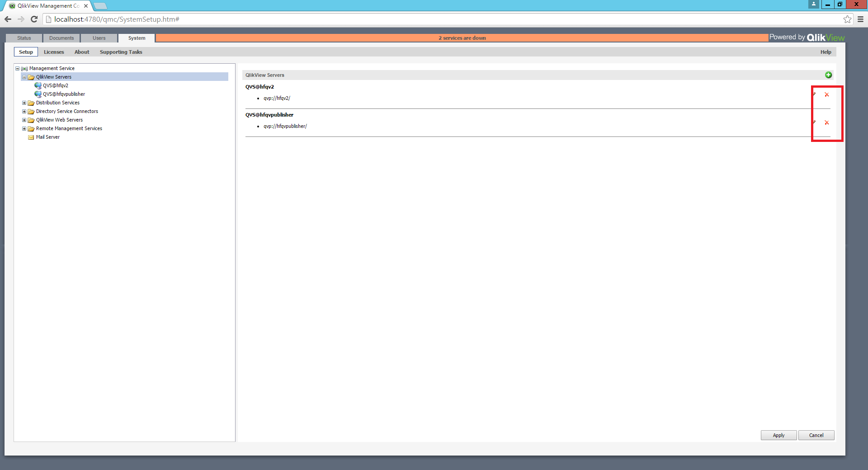This screenshot has width=868, height=470.
Task: Open the Chrome menu icon
Action: pos(860,19)
